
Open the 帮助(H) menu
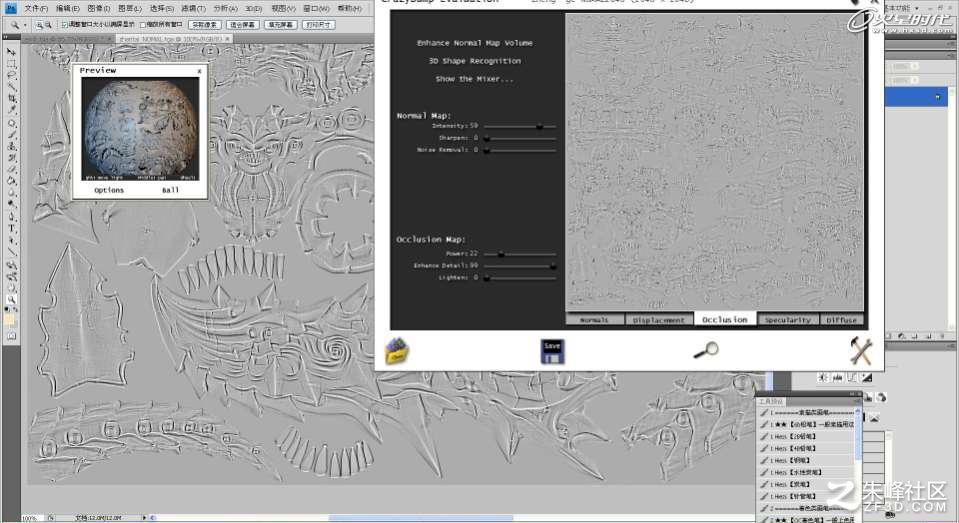pos(349,9)
